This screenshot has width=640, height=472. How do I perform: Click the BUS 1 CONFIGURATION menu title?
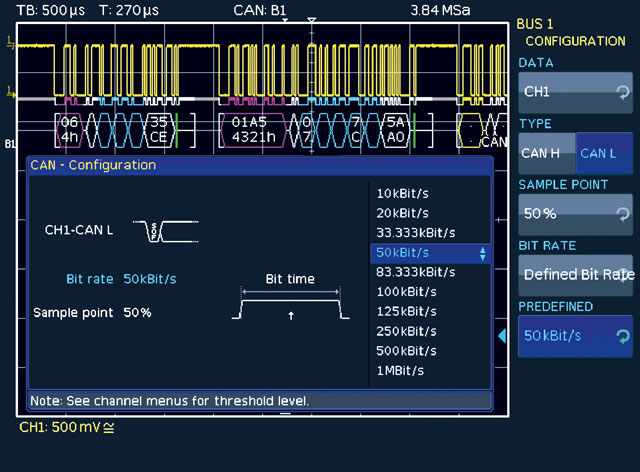[571, 33]
